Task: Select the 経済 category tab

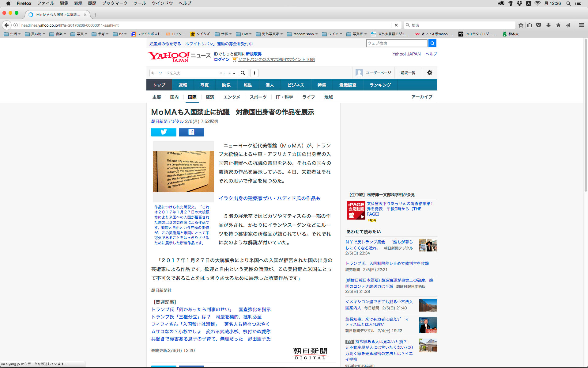Action: (x=210, y=97)
